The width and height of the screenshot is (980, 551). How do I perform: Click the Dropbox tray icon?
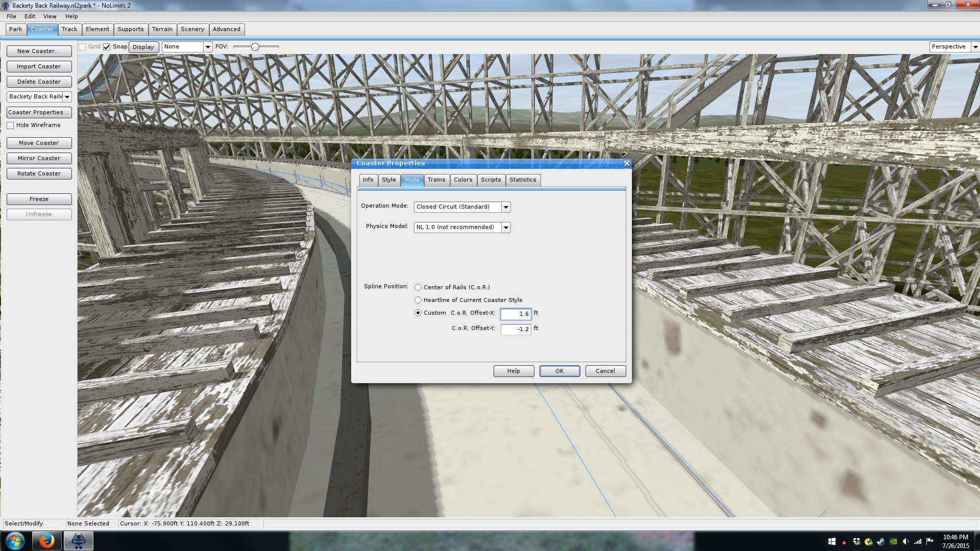[x=856, y=541]
